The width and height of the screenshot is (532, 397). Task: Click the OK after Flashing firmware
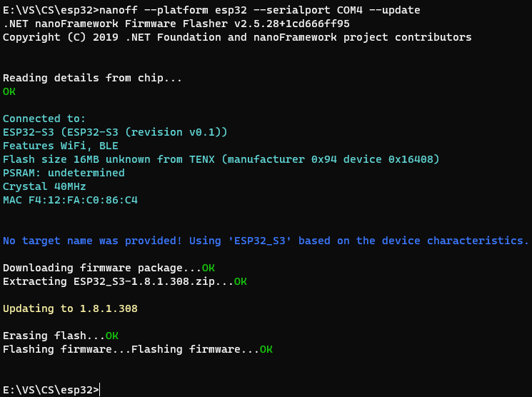tap(266, 349)
